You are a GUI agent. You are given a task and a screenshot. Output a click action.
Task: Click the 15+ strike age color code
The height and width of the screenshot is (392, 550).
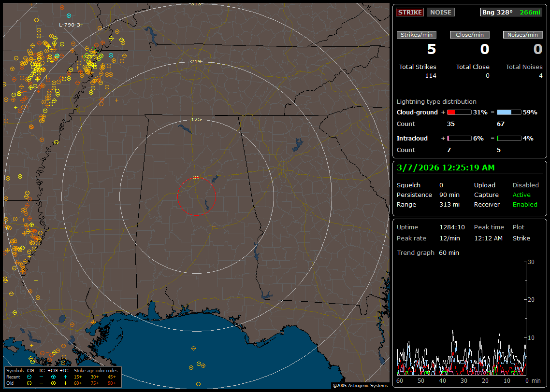78,377
